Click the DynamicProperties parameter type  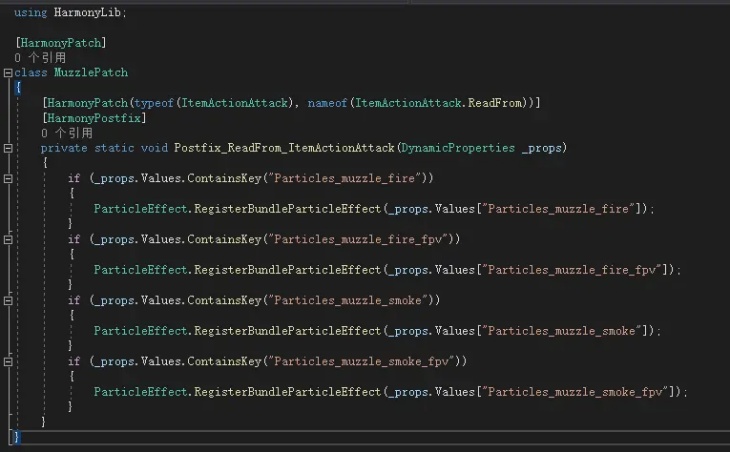click(x=458, y=148)
